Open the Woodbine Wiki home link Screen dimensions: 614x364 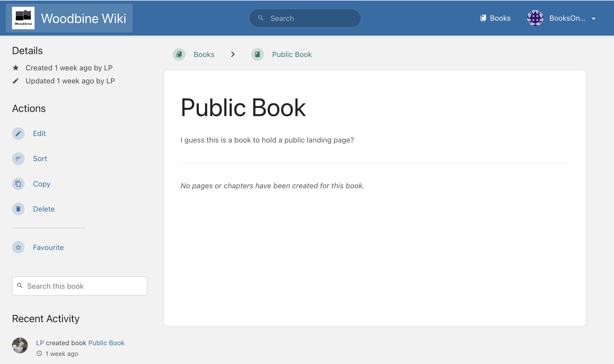tap(69, 18)
